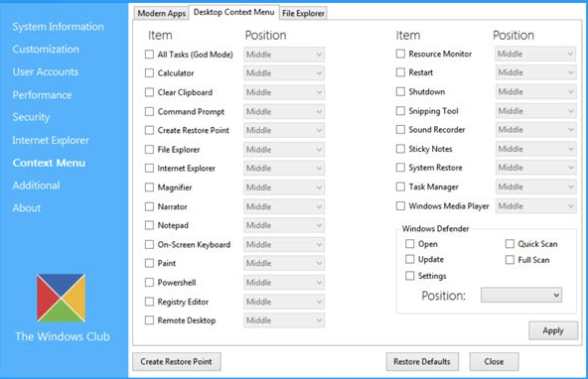Enable the Narrator checkbox
This screenshot has height=379, width=588.
click(149, 206)
